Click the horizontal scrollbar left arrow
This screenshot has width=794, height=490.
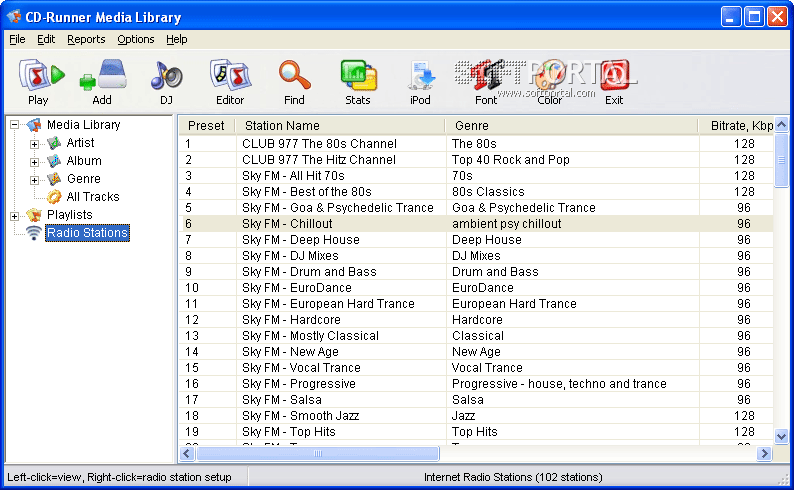(x=187, y=454)
